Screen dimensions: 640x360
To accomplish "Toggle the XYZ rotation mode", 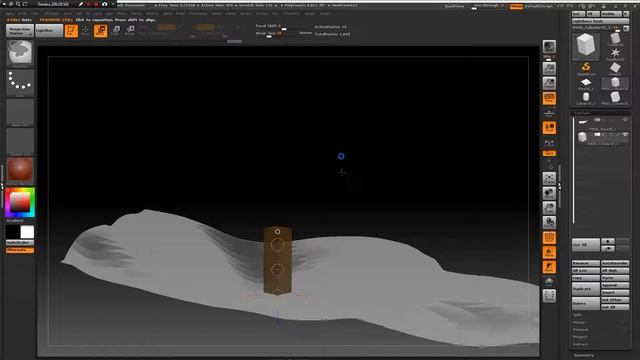I will click(549, 153).
